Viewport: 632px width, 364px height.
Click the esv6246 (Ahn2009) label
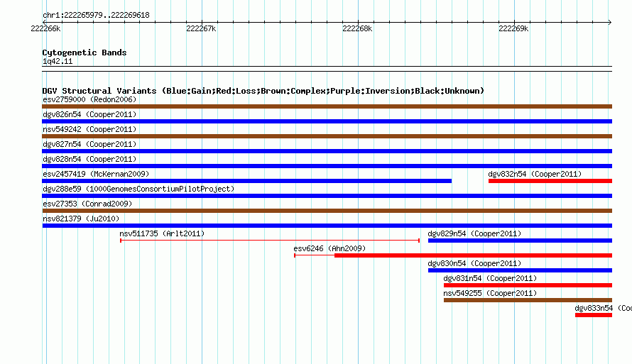(x=329, y=248)
